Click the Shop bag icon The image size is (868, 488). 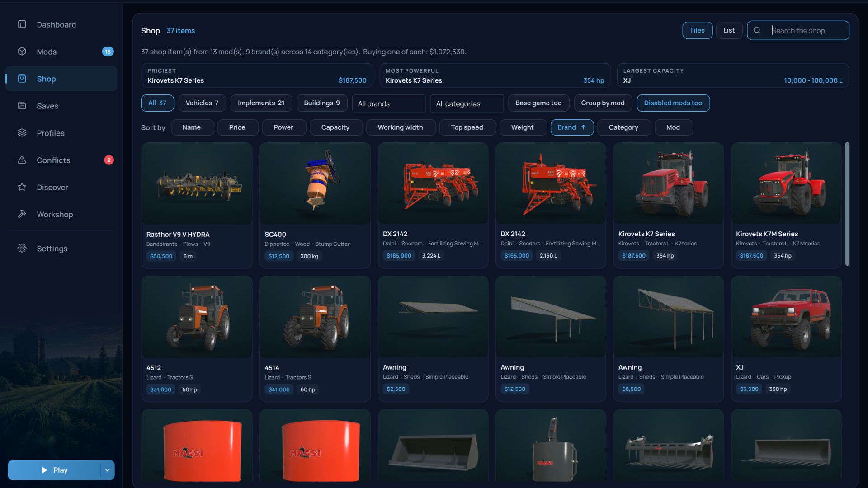click(22, 79)
